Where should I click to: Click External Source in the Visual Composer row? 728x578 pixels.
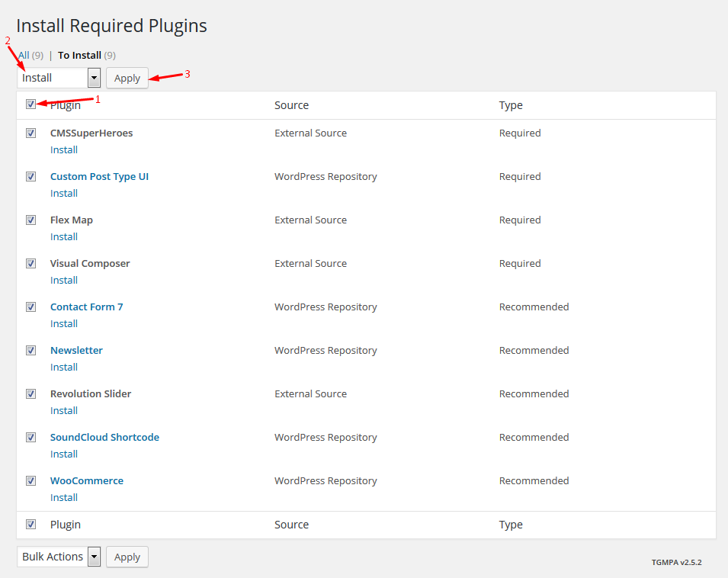click(x=310, y=264)
